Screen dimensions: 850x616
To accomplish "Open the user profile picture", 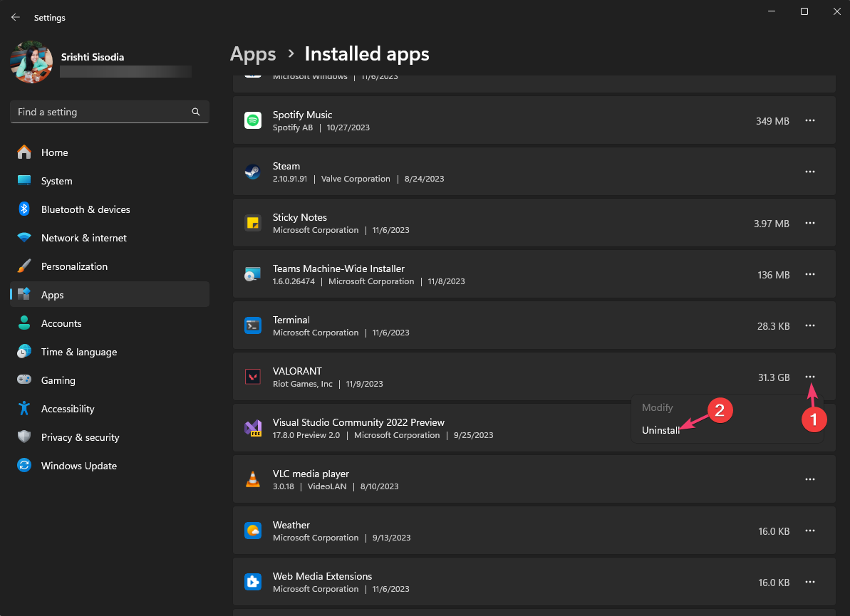I will [31, 62].
